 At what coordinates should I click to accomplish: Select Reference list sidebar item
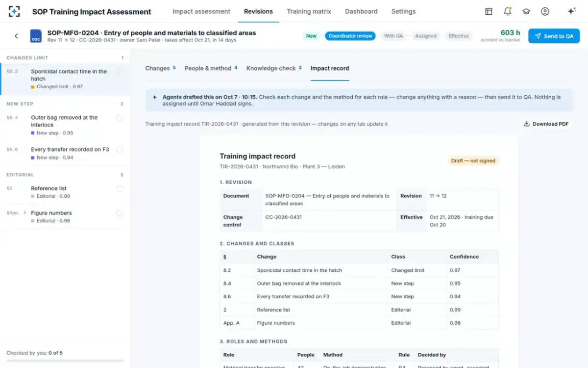coord(65,192)
